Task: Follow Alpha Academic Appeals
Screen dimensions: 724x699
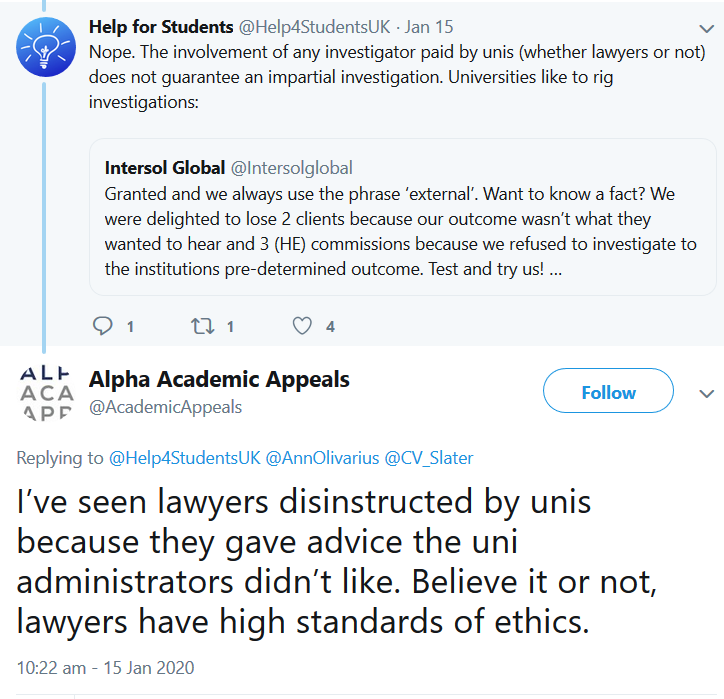Action: (608, 393)
